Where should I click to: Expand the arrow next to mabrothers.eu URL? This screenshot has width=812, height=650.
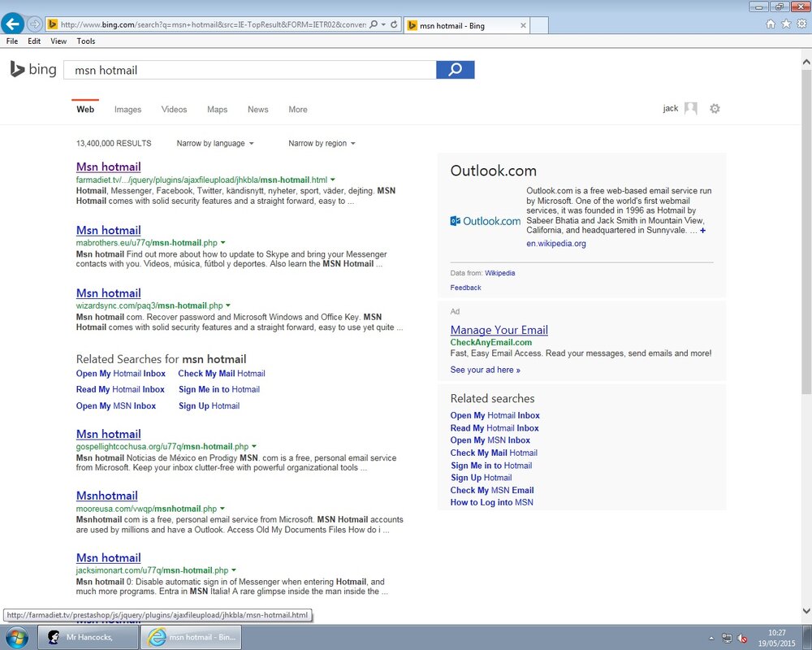pos(222,243)
